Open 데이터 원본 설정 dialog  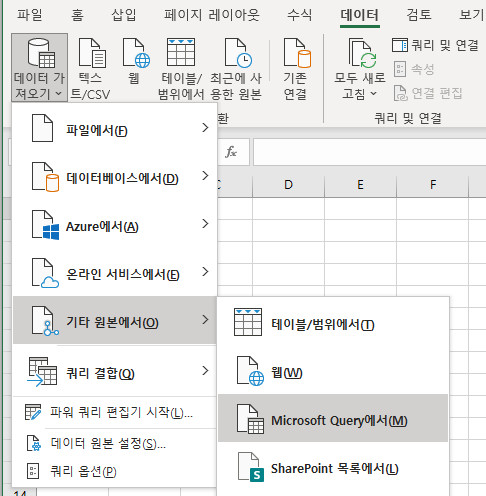click(115, 443)
